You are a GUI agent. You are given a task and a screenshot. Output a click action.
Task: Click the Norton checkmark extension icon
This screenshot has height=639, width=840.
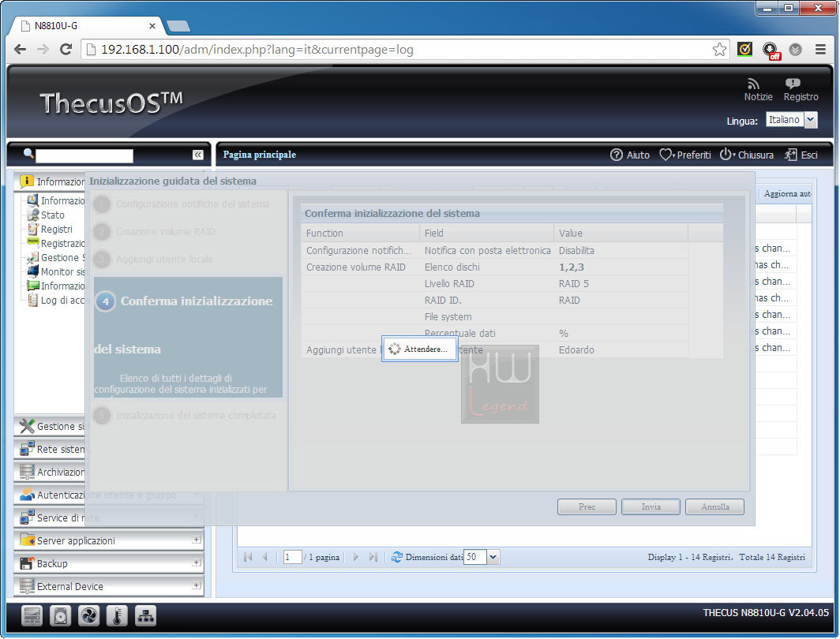point(744,49)
